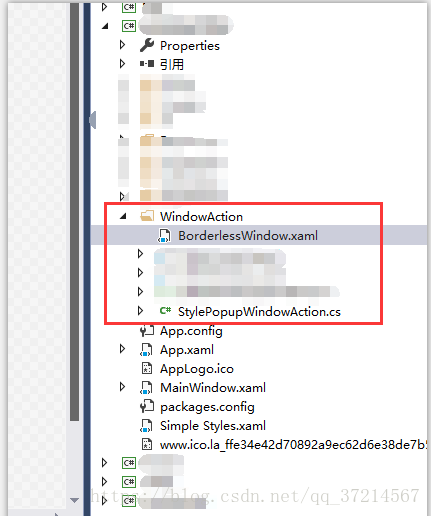Click the MainWindow.xaml file icon
The width and height of the screenshot is (431, 516).
[x=147, y=388]
